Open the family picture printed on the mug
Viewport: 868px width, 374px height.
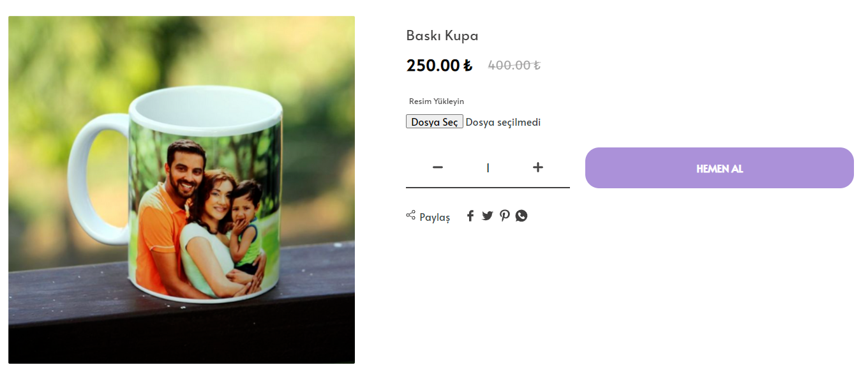tap(204, 217)
